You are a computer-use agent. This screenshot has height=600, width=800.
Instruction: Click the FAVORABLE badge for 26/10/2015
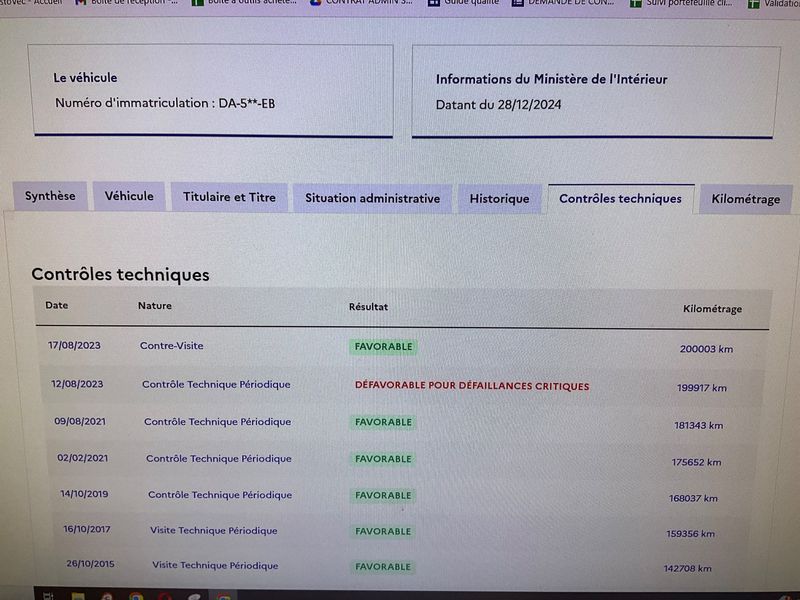click(383, 567)
